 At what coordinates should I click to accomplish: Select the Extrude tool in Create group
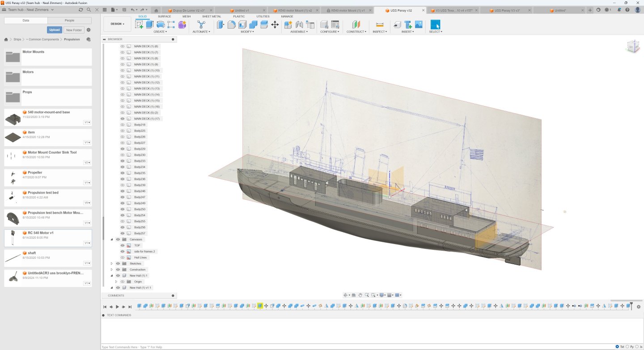[x=149, y=25]
